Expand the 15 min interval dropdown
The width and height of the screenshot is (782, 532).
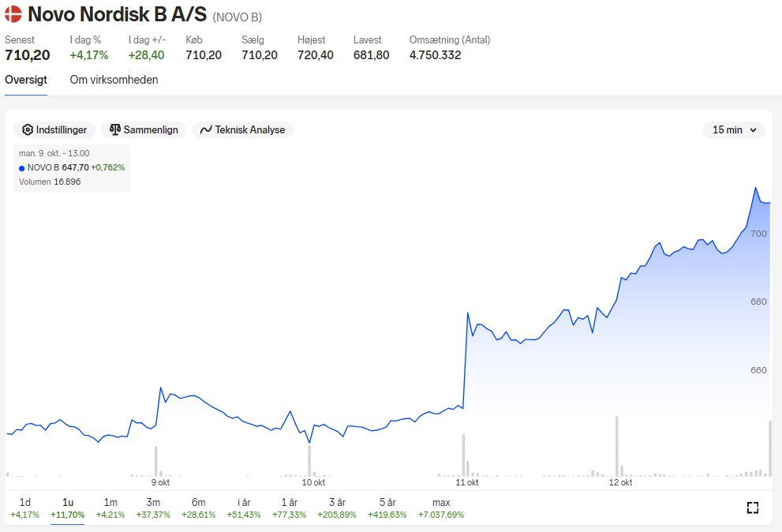pyautogui.click(x=734, y=129)
